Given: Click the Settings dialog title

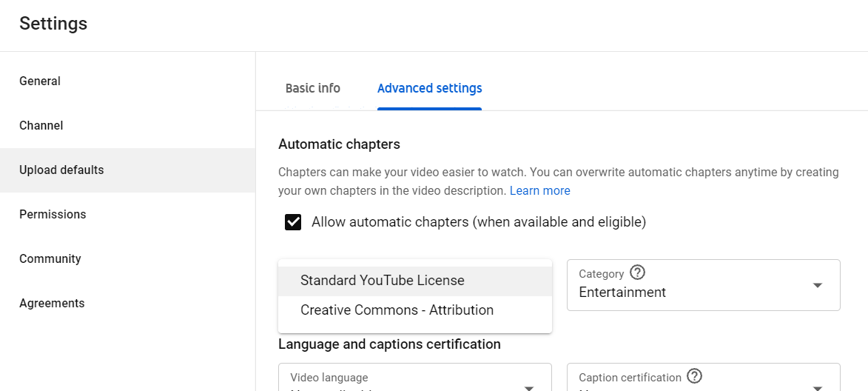Looking at the screenshot, I should pyautogui.click(x=53, y=24).
